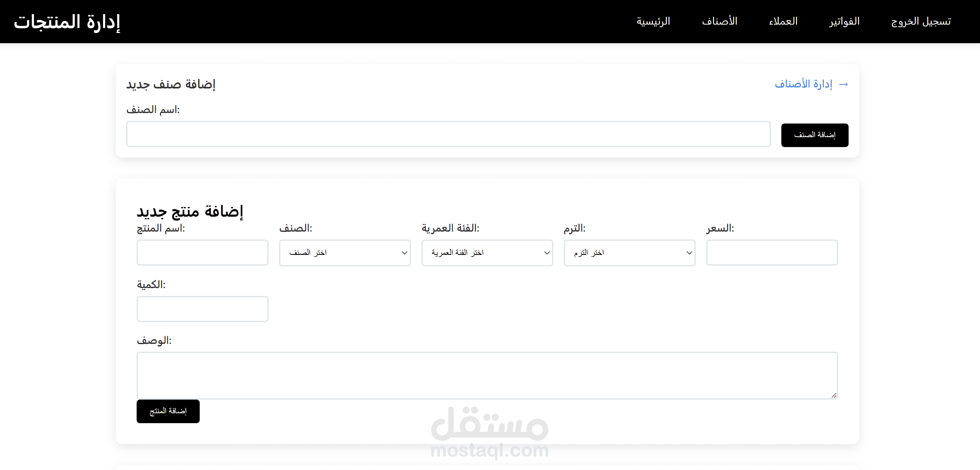The image size is (980, 470).
Task: Click into the الكمية field
Action: click(202, 309)
